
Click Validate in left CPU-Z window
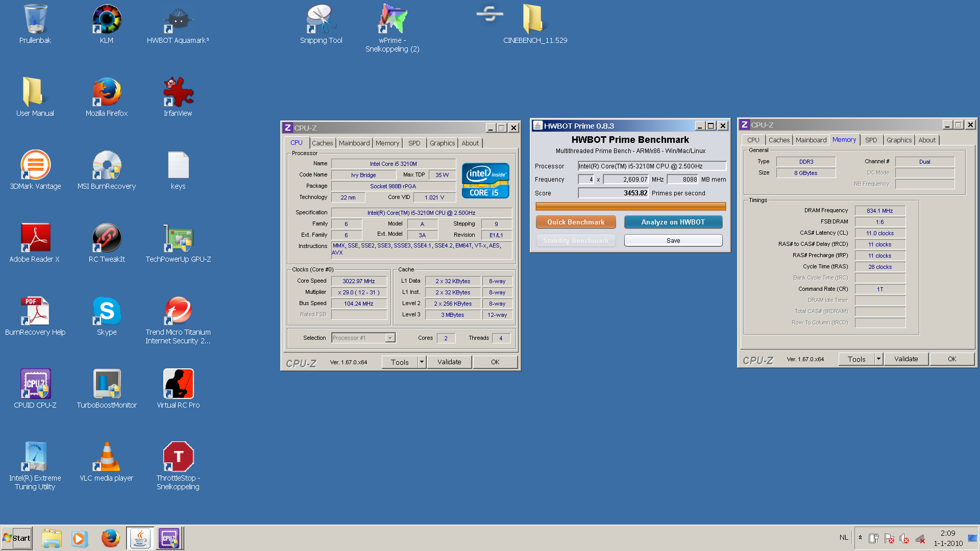pyautogui.click(x=449, y=362)
